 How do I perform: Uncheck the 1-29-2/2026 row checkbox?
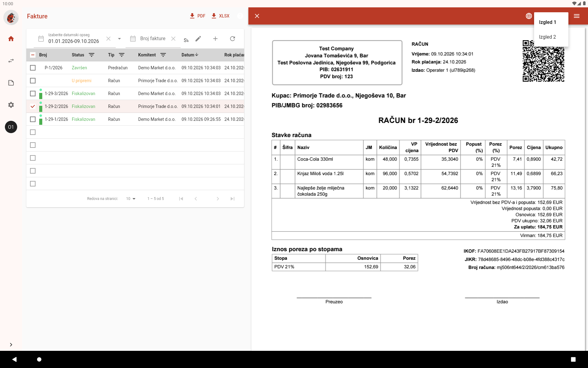pos(33,106)
